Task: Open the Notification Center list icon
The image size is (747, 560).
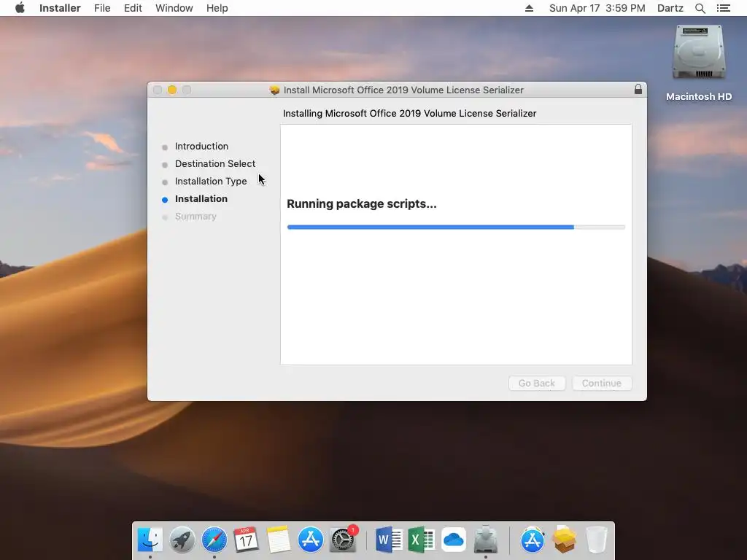Action: point(723,8)
